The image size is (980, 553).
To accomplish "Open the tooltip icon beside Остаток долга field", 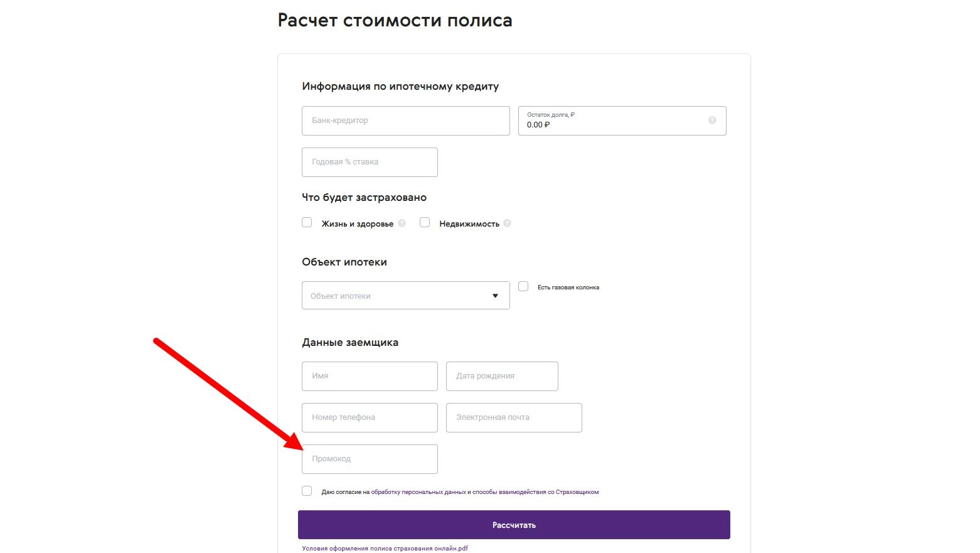I will 711,121.
